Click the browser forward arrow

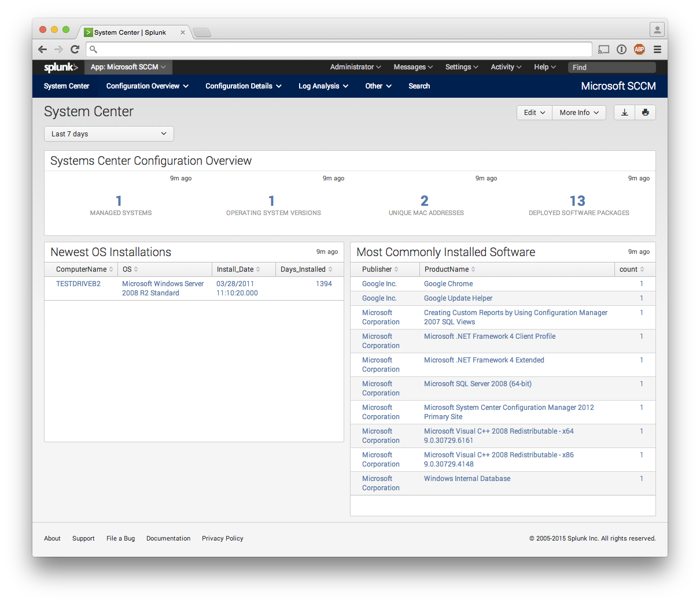click(58, 49)
